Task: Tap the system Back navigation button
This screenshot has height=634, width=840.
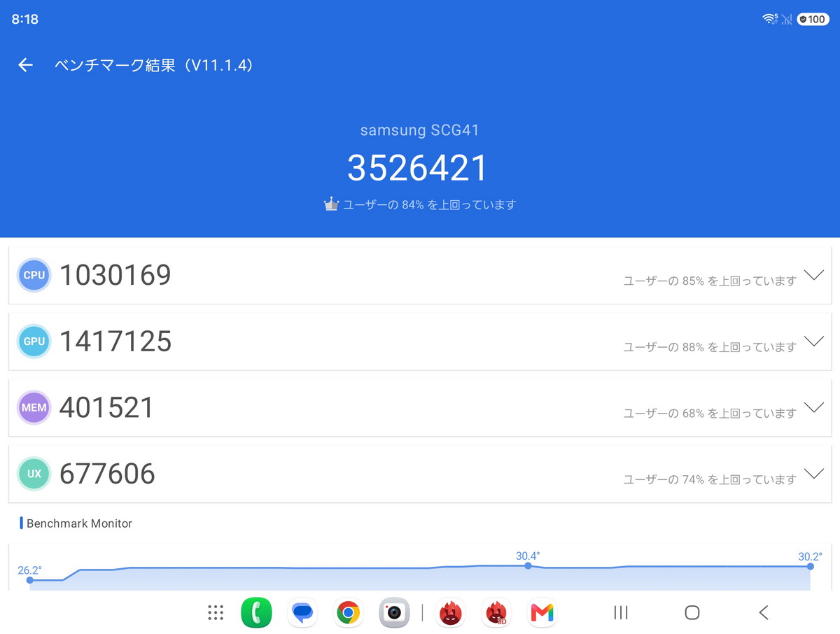Action: 764,613
